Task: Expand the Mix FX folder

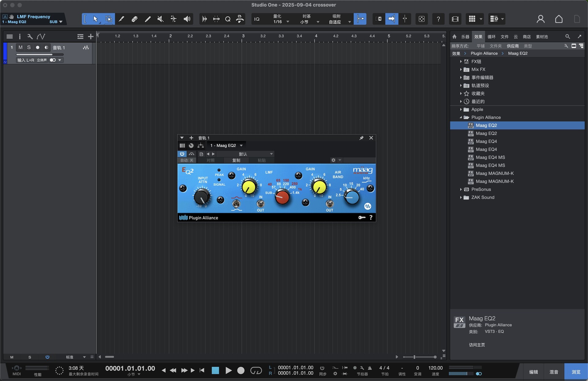Action: coord(461,69)
